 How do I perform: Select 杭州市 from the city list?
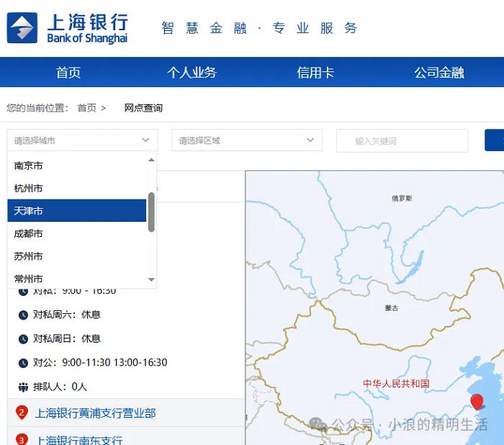(76, 188)
